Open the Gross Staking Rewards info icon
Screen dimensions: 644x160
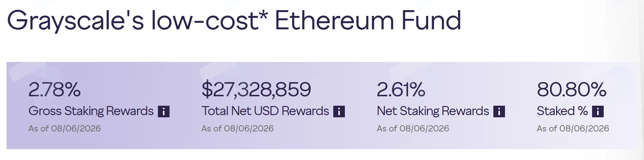pos(164,111)
